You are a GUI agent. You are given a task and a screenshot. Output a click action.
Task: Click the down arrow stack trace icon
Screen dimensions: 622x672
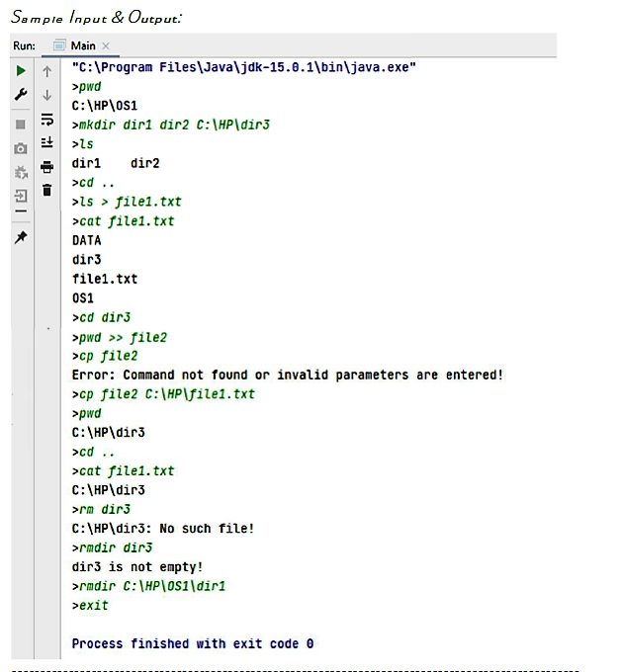point(47,95)
